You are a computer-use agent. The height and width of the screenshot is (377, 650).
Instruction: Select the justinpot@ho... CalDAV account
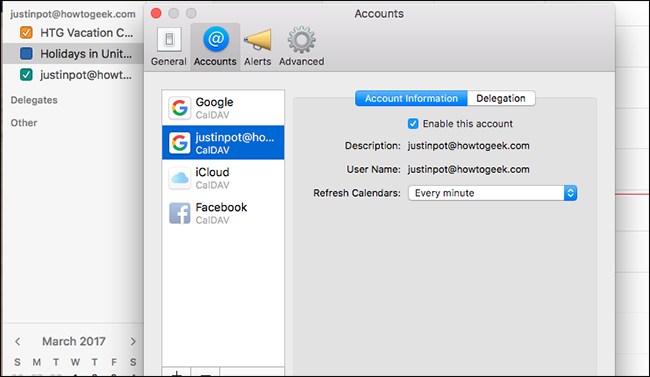click(223, 143)
